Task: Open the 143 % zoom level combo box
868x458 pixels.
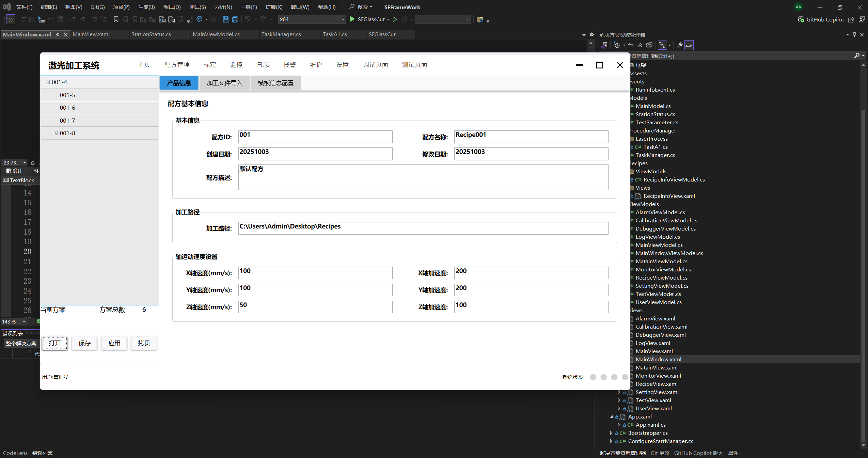Action: click(24, 321)
